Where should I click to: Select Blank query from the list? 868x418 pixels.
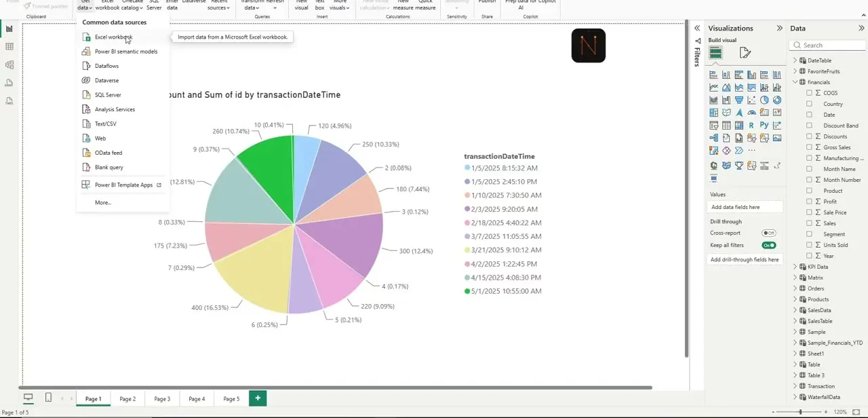click(x=123, y=167)
